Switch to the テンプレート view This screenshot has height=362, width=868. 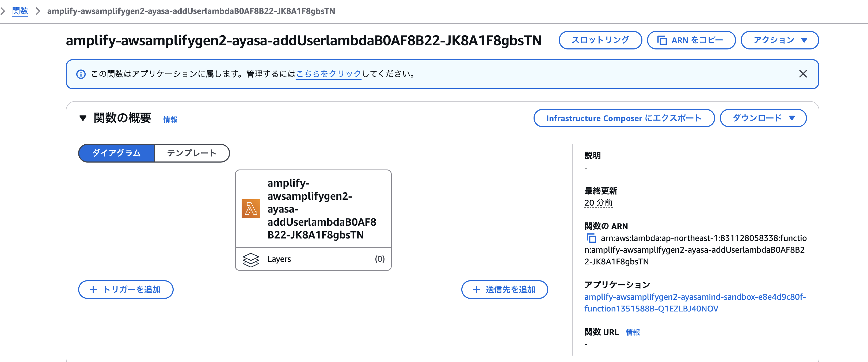192,153
